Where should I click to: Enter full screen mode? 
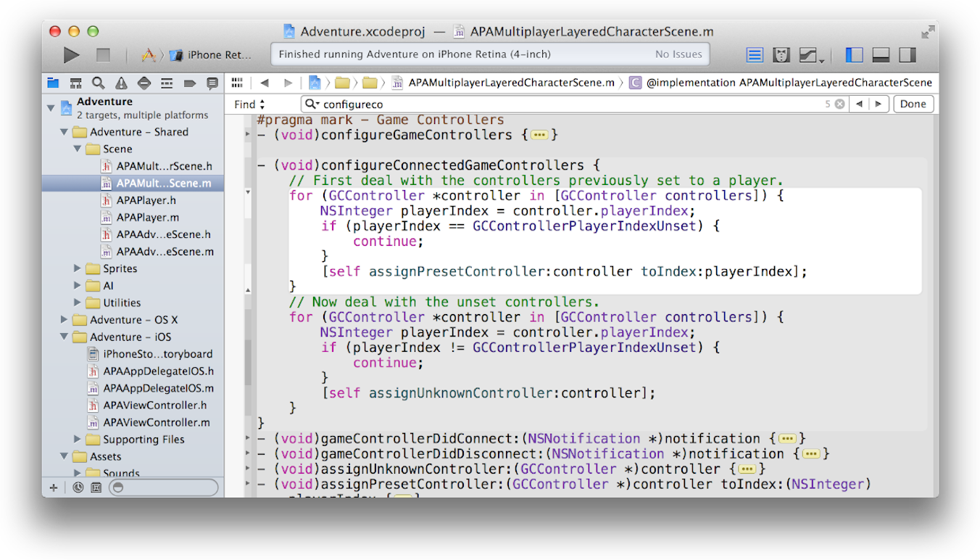coord(927,32)
